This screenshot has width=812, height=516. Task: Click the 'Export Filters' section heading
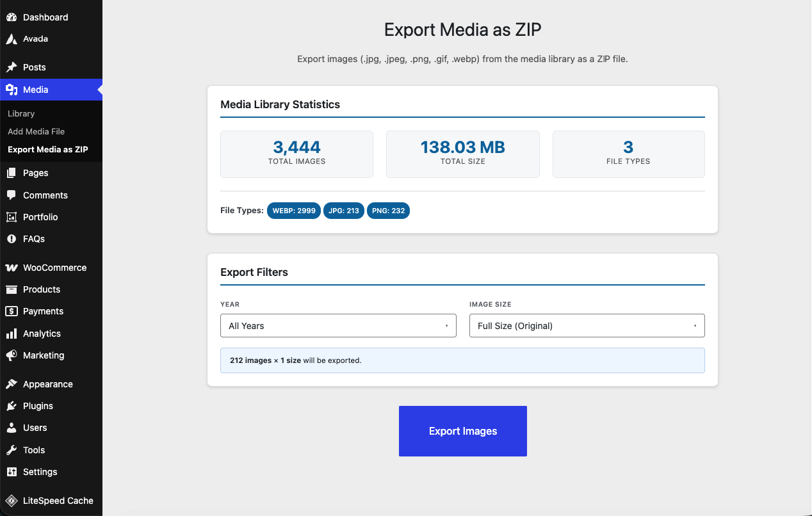click(254, 272)
